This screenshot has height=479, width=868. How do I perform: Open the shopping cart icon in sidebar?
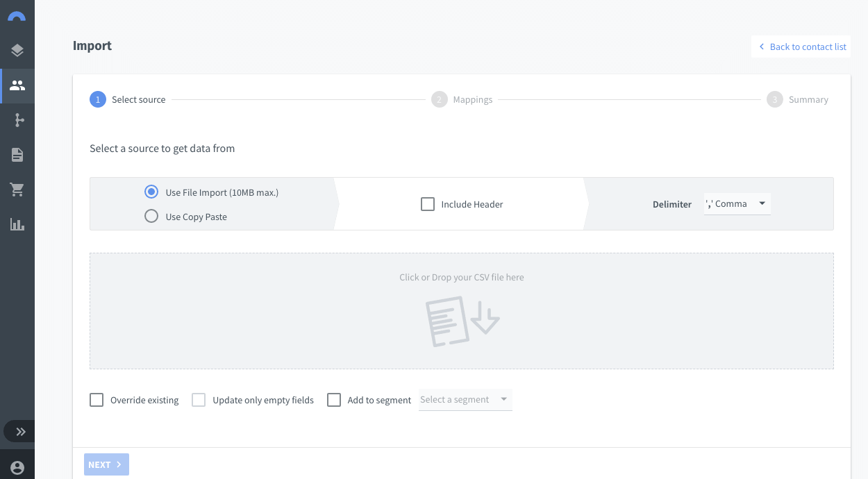coord(17,190)
